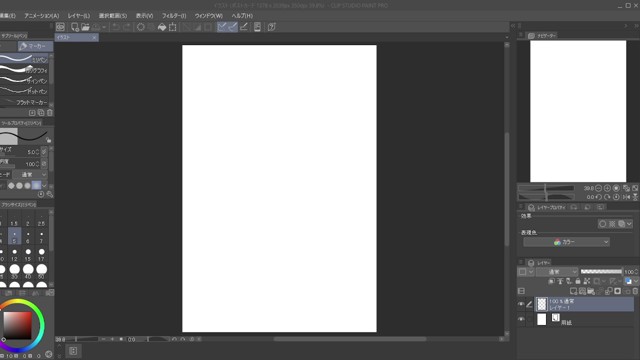Screen dimensions: 640x360
Task: Zoom out using navigator minus icon
Action: tap(598, 188)
